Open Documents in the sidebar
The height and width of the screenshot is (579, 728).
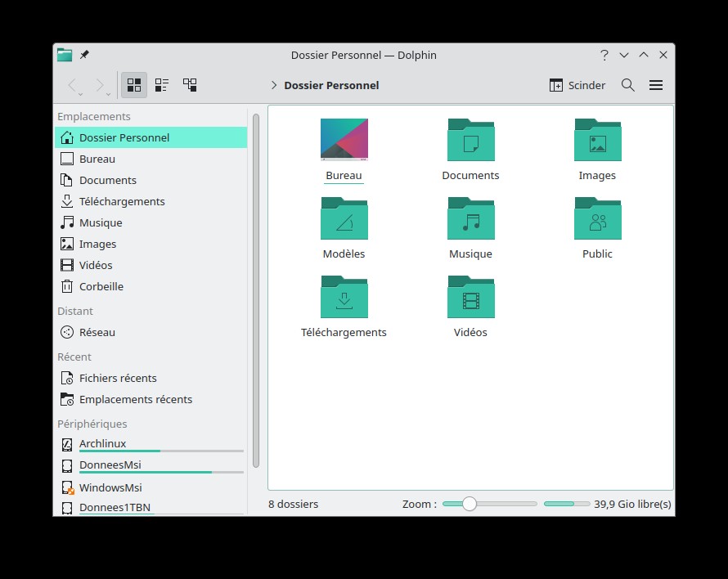[151, 180]
